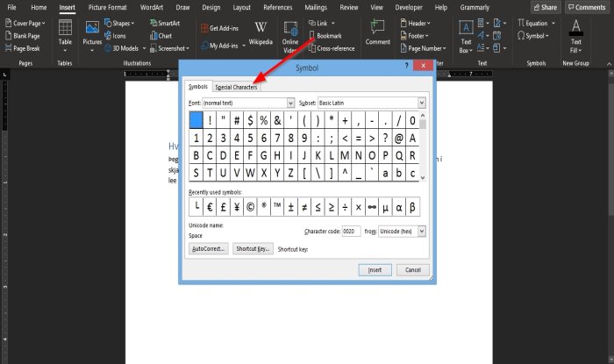Viewport: 614px width, 364px height.
Task: Open Symbol dialog help question mark
Action: click(x=406, y=66)
